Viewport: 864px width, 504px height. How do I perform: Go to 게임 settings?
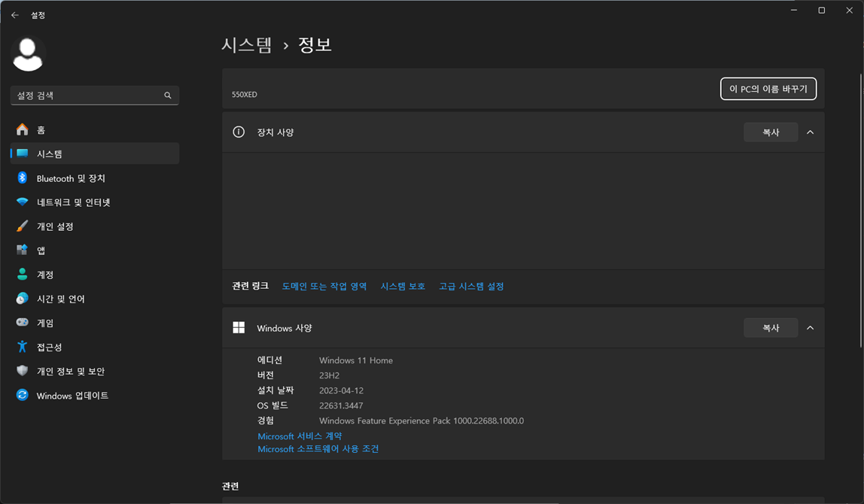tap(95, 323)
